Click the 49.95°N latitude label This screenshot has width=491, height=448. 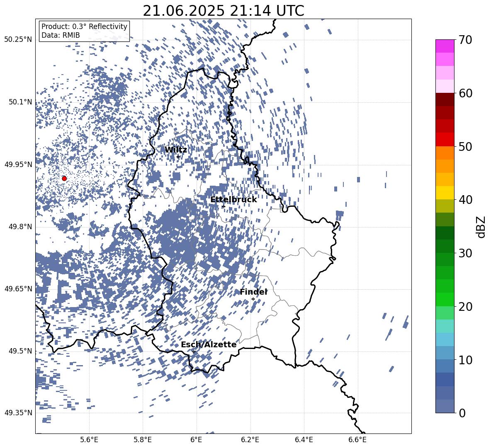(18, 165)
